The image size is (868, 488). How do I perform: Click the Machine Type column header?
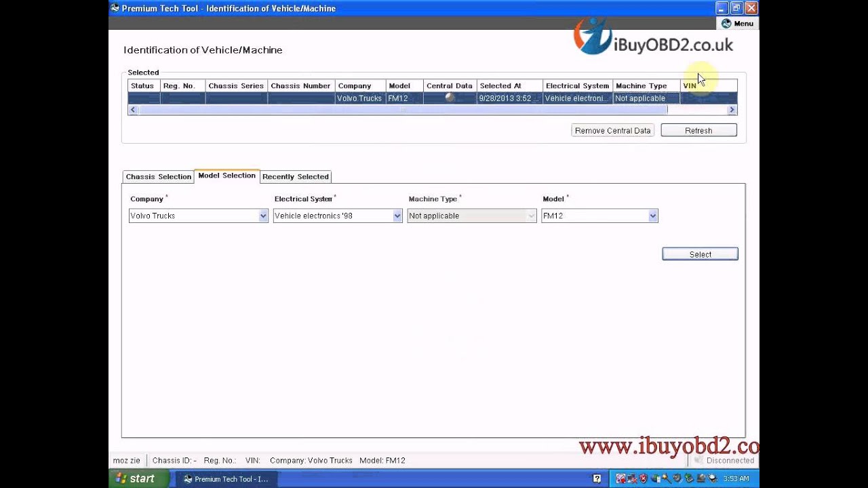(x=646, y=85)
